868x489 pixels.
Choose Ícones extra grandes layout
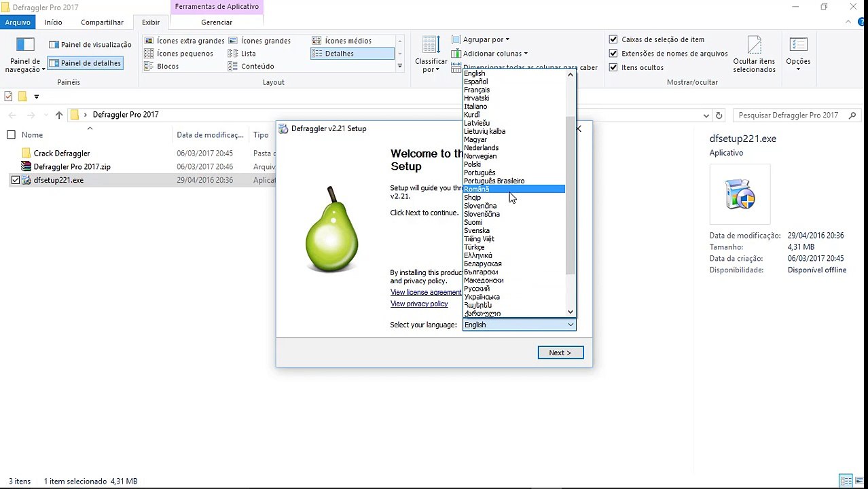(x=184, y=41)
